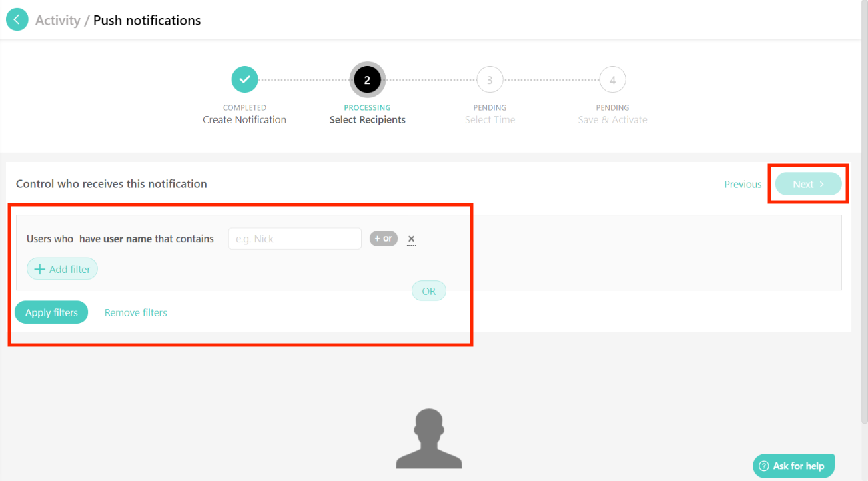Click the step 3 Select Time circle
Viewport: 868px width, 481px height.
[x=490, y=79]
